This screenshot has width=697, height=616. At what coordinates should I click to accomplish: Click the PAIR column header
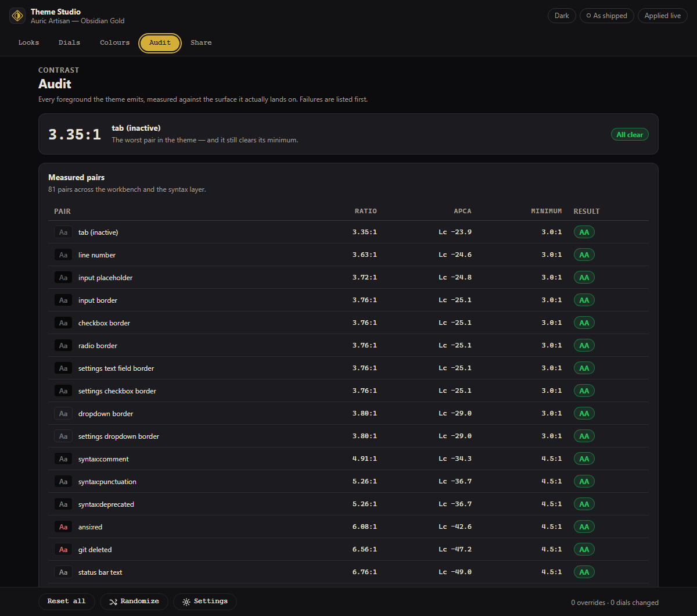coord(62,211)
